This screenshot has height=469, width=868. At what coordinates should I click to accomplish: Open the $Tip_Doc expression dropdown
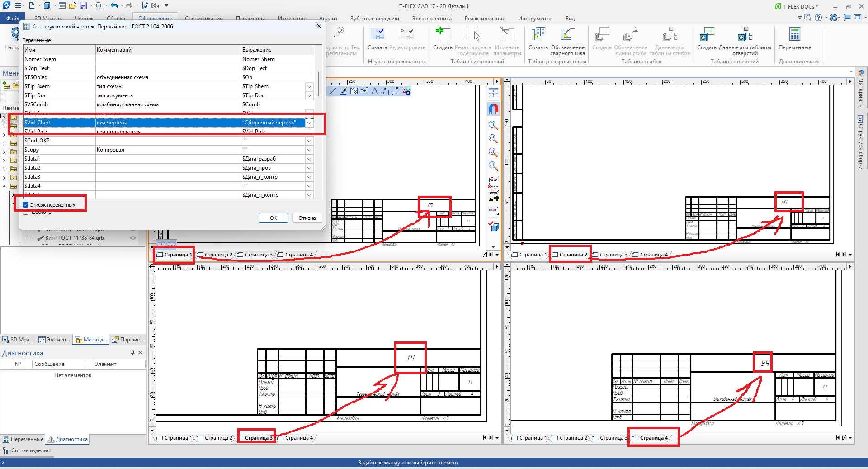pos(309,95)
